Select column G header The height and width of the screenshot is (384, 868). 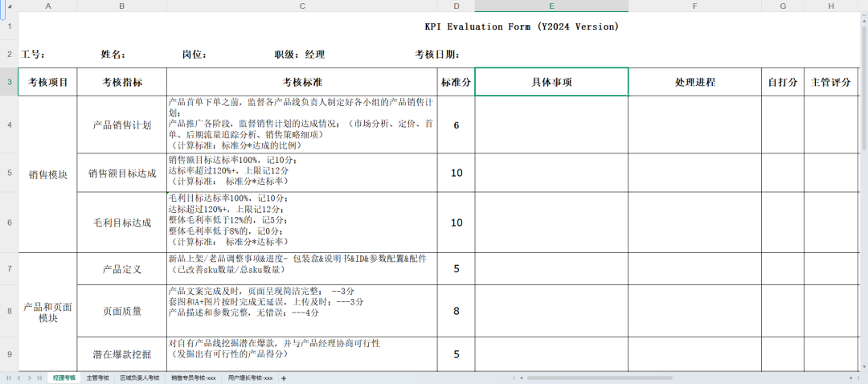click(x=783, y=6)
